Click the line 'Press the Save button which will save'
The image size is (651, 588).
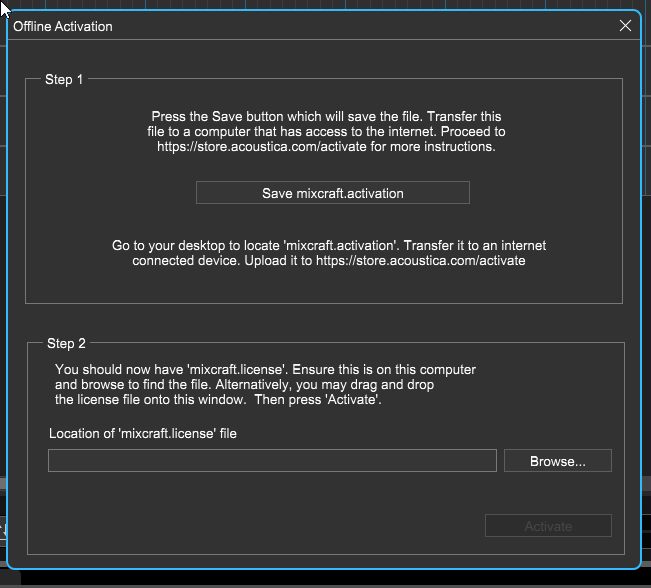(326, 116)
